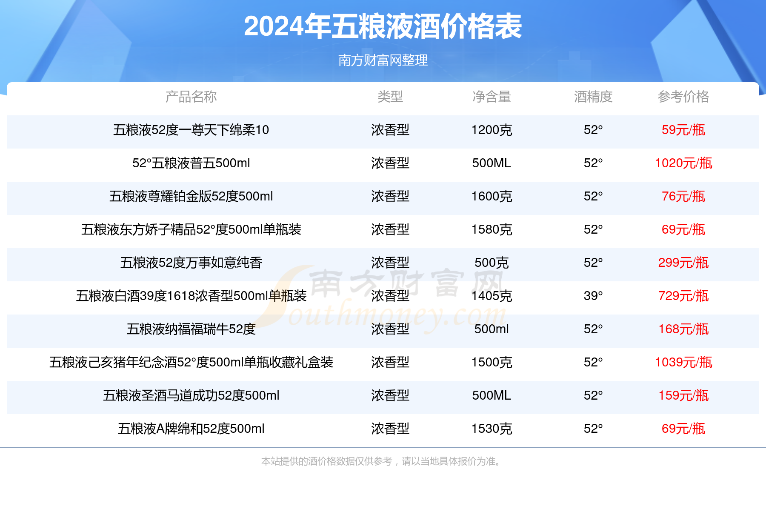Screen dimensions: 766x532
Task: Click 浓香型 in the A牌绵和 row
Action: click(x=390, y=429)
